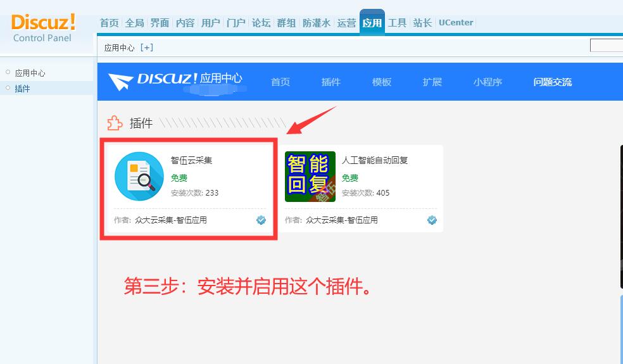This screenshot has height=364, width=623.
Task: Click the 人工智能自动回复 plugin title
Action: tap(375, 160)
